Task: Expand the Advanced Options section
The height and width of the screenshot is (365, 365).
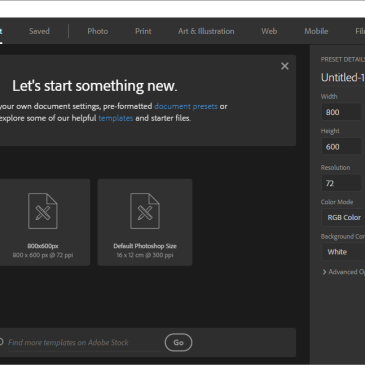Action: coord(344,272)
